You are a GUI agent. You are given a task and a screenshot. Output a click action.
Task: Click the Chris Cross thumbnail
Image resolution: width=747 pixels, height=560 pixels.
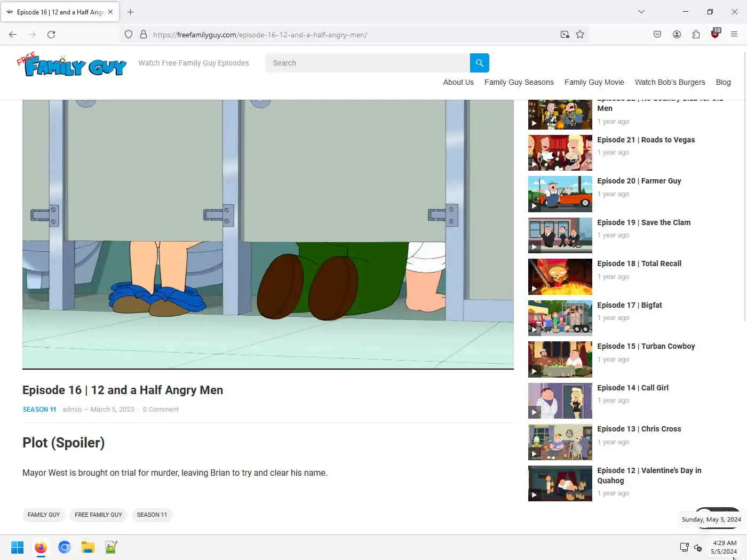pos(560,442)
